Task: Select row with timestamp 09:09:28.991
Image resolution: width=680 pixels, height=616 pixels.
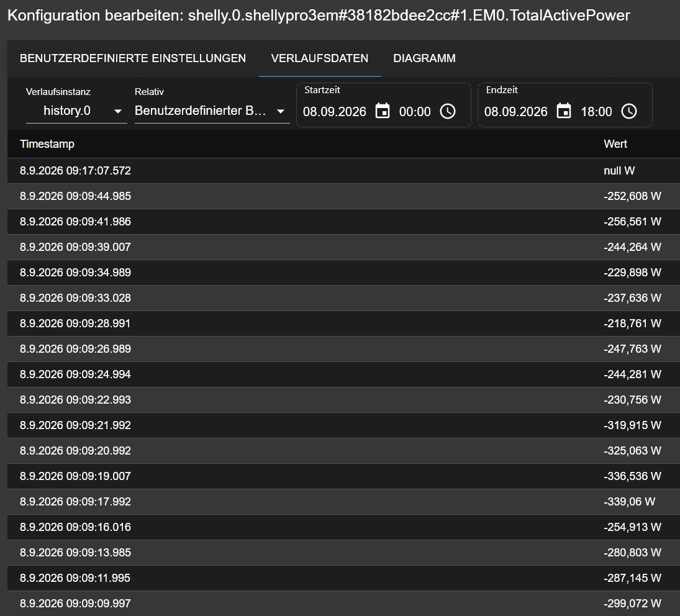Action: point(343,324)
